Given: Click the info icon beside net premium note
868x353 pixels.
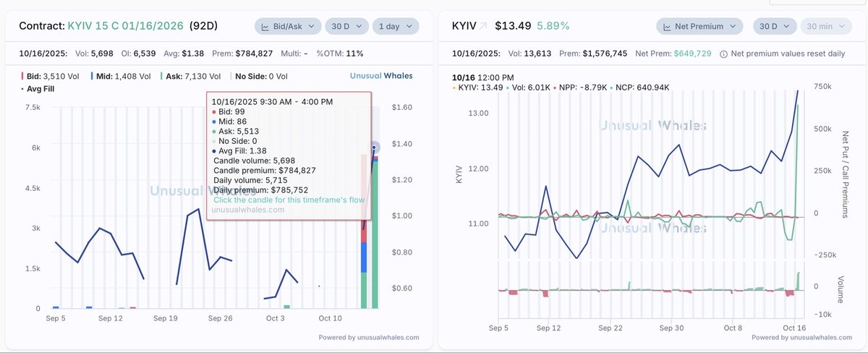Looking at the screenshot, I should (x=724, y=54).
